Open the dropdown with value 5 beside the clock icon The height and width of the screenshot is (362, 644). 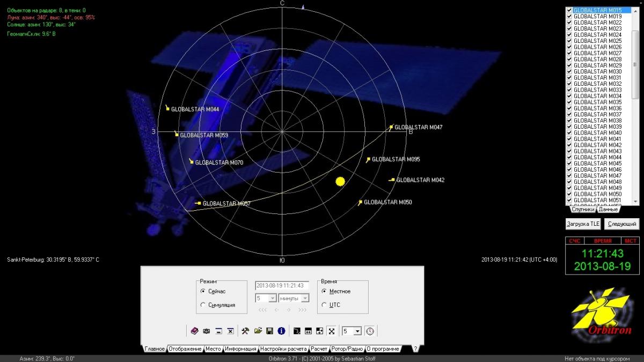coord(357,331)
